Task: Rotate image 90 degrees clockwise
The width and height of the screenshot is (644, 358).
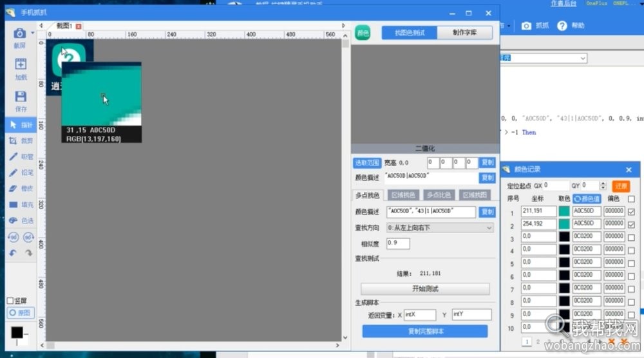Action: pos(28,238)
